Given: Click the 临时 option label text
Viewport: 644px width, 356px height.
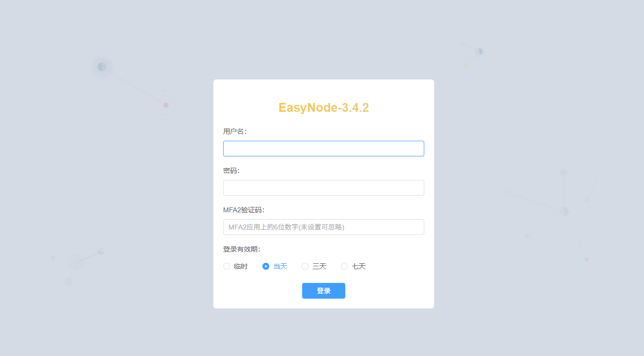Looking at the screenshot, I should click(x=241, y=266).
